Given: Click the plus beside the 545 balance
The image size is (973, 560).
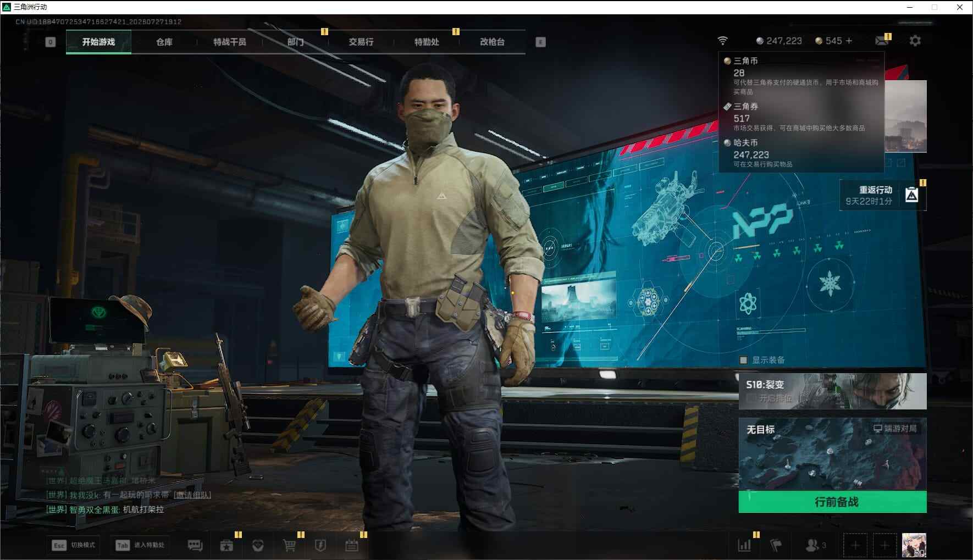Looking at the screenshot, I should [849, 41].
